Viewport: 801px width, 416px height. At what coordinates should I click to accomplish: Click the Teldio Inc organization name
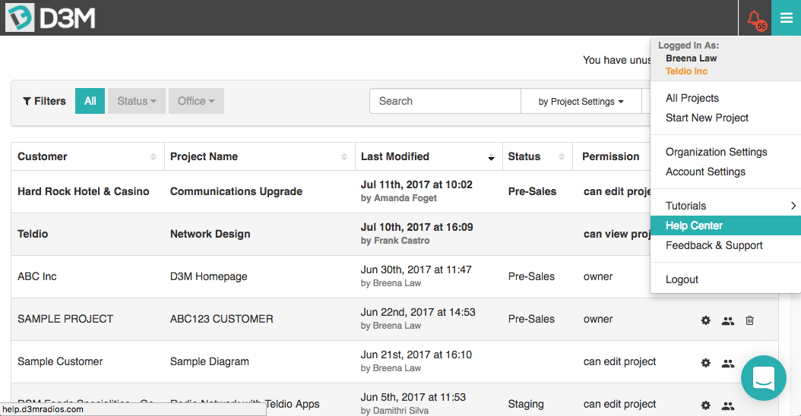click(x=686, y=72)
